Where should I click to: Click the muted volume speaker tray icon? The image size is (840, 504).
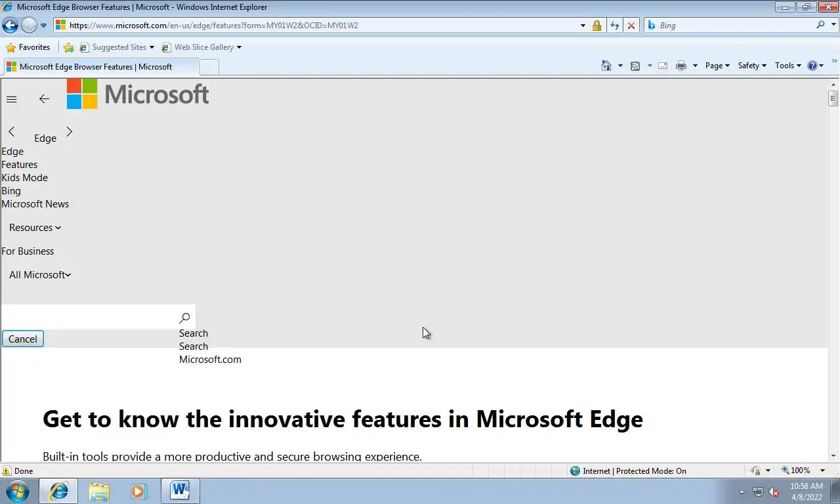pyautogui.click(x=774, y=492)
